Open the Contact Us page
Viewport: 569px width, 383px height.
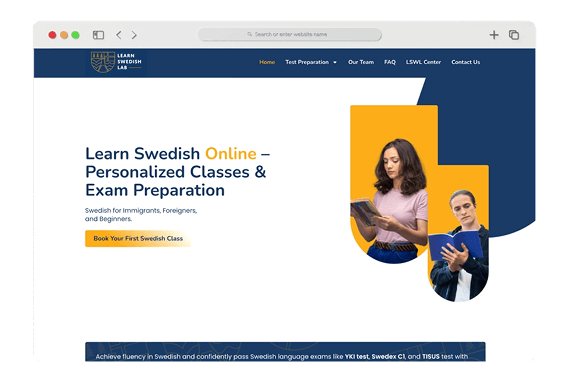(x=466, y=62)
